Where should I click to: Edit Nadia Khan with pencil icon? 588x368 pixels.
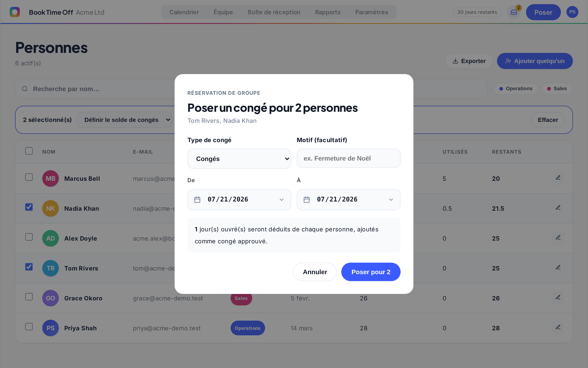[x=558, y=208]
